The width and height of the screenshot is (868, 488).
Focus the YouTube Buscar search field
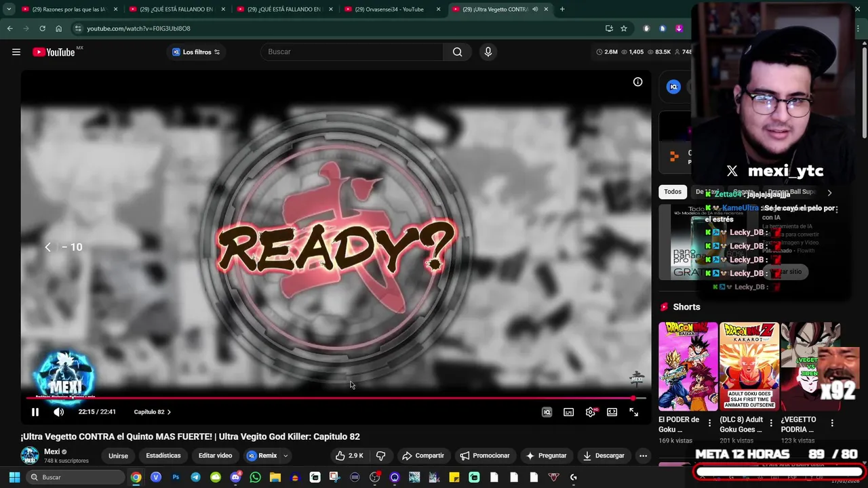coord(351,52)
